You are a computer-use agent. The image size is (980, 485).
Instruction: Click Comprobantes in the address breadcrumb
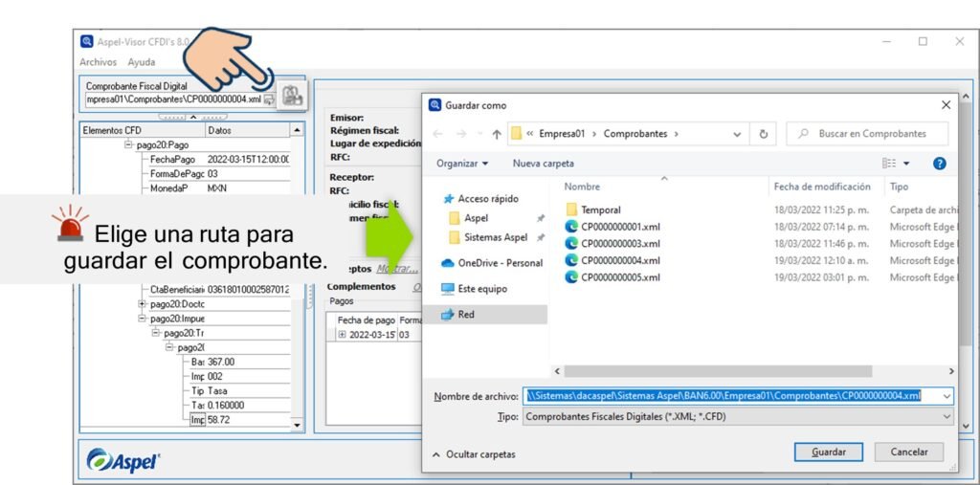(x=635, y=134)
